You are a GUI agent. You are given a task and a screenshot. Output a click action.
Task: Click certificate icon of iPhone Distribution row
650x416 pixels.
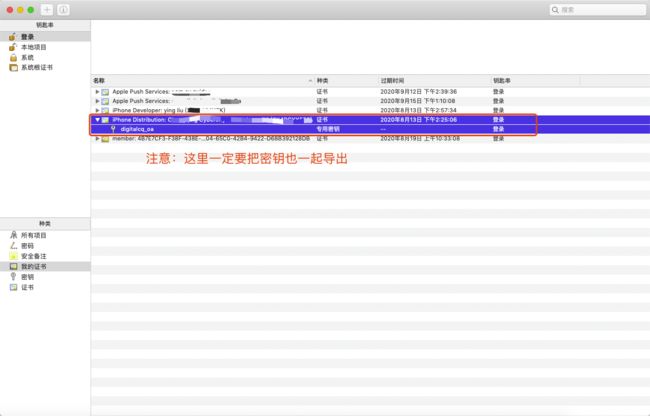105,120
